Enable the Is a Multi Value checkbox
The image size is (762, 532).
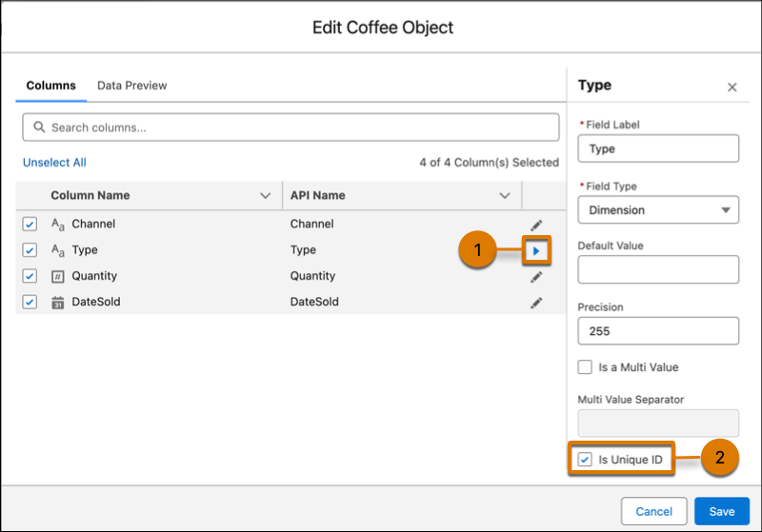585,367
